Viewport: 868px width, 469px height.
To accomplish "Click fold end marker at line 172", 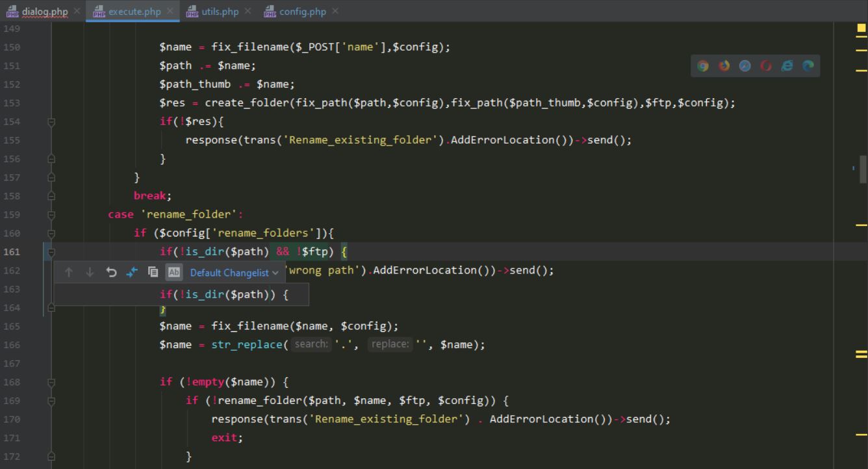I will pos(51,457).
